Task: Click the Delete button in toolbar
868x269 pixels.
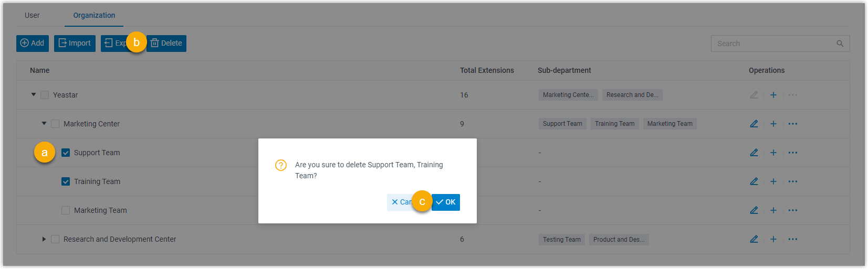Action: [x=167, y=44]
